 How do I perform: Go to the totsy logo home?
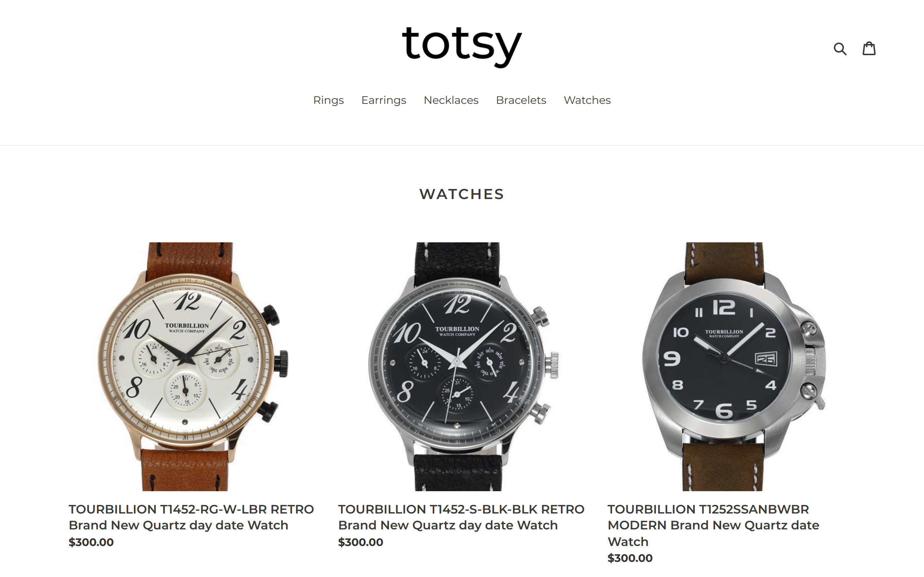(462, 47)
